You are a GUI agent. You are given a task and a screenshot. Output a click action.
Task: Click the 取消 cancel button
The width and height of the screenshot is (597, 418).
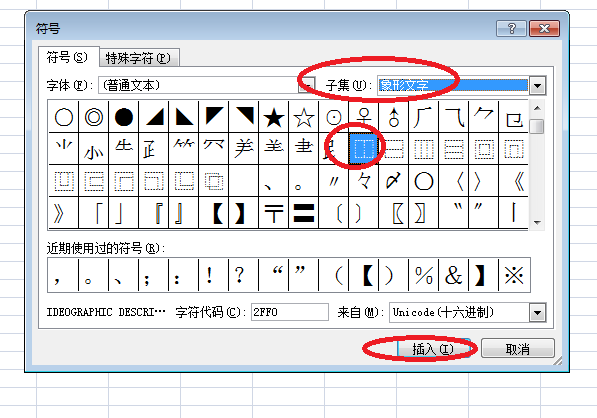pos(517,348)
